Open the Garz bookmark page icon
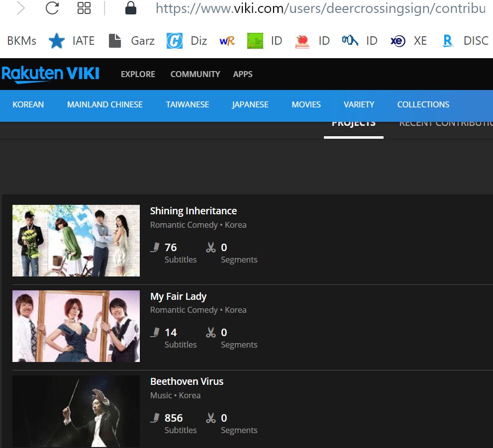Image resolution: width=493 pixels, height=448 pixels. [x=115, y=41]
